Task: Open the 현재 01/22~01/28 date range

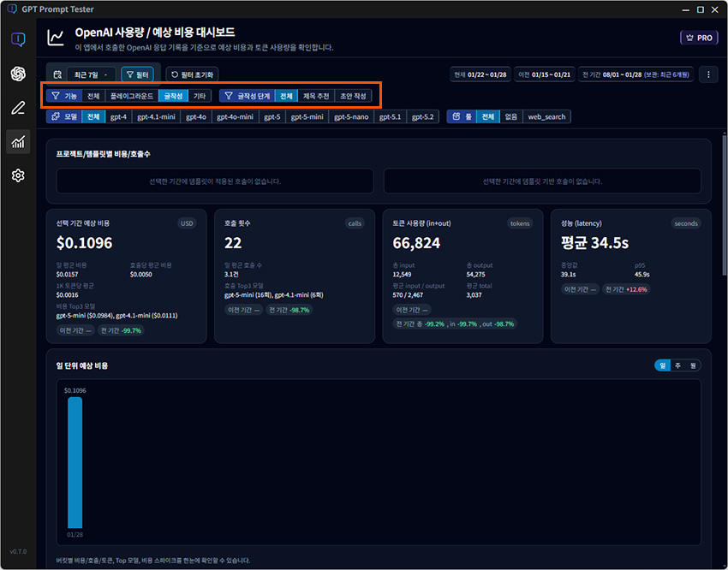Action: tap(479, 74)
